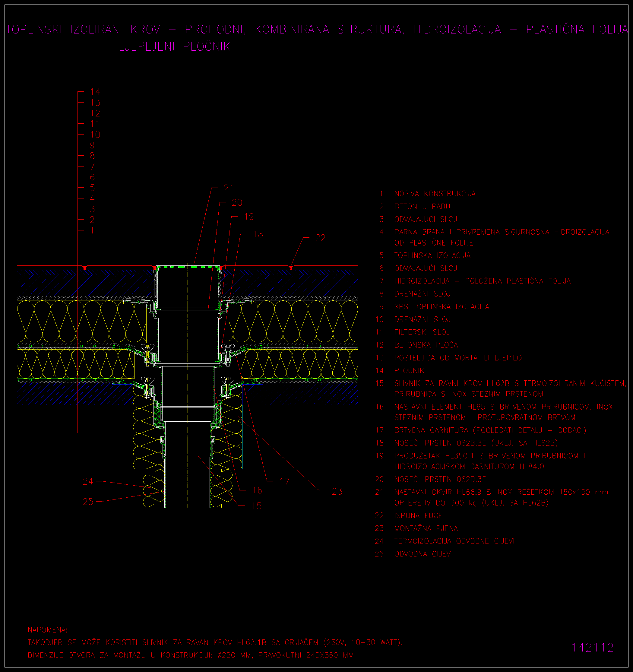Click the 'LJEPLJENI PLOČNIK' subtitle text
This screenshot has height=672, width=633.
[x=174, y=46]
